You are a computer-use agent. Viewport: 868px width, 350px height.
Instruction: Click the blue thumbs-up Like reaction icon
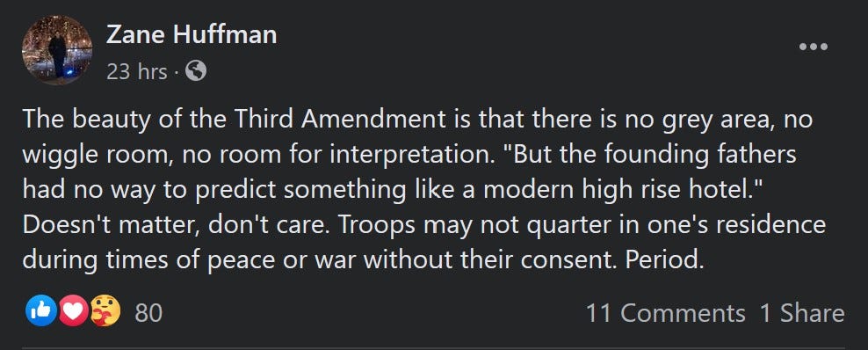coord(41,310)
